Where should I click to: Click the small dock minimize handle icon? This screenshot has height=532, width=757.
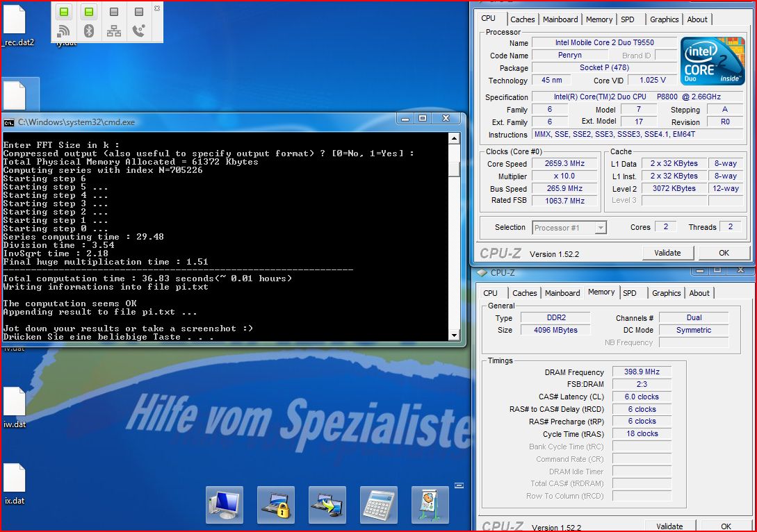pyautogui.click(x=459, y=485)
